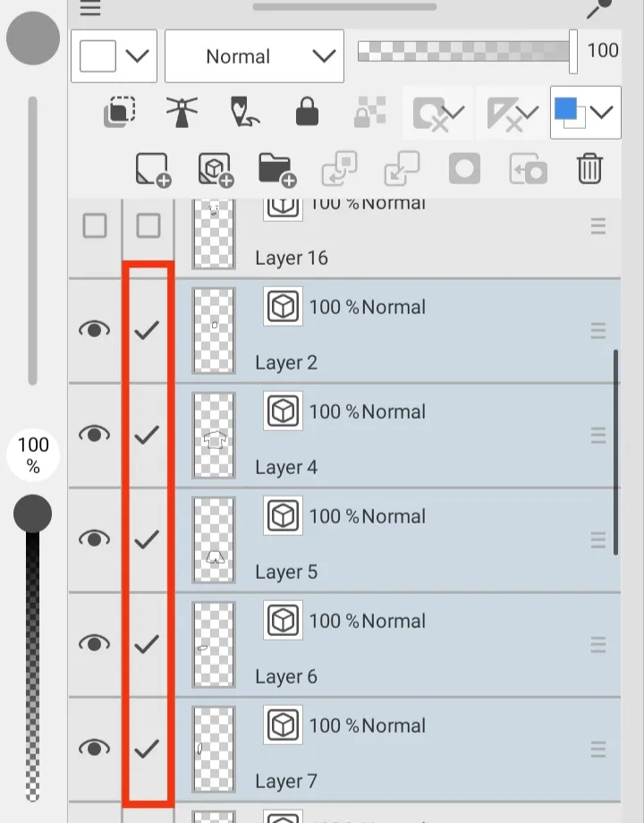Create a new layer folder
This screenshot has height=823, width=644.
(x=277, y=170)
